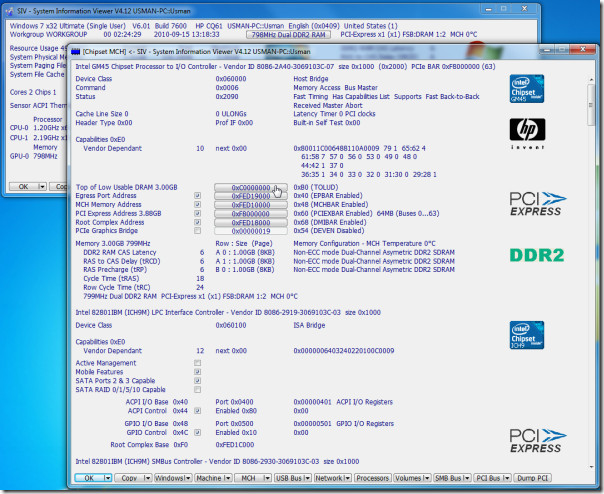Toggle the MCH Memory Address checkbox
Viewport: 604px width, 494px height.
(x=197, y=205)
